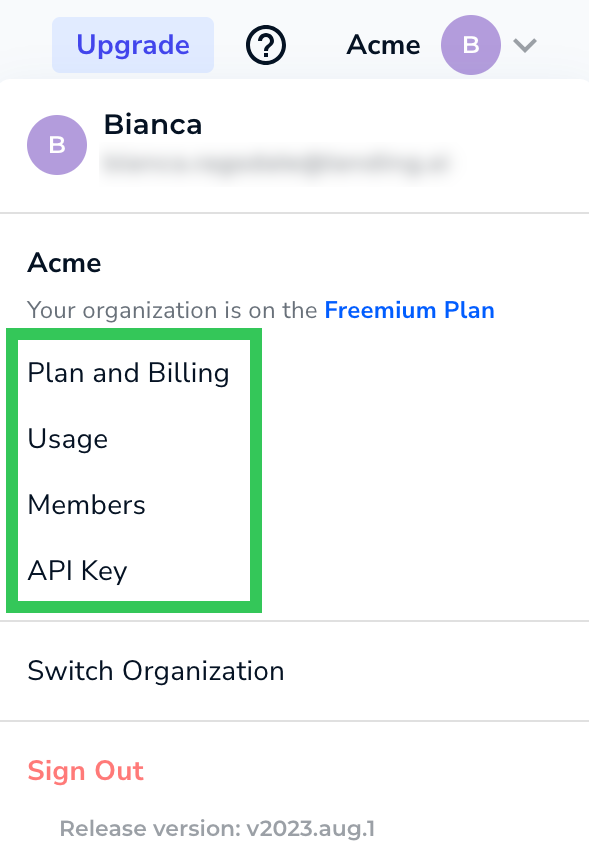The height and width of the screenshot is (861, 589).
Task: Click the Acme organization name in the top bar
Action: [383, 45]
